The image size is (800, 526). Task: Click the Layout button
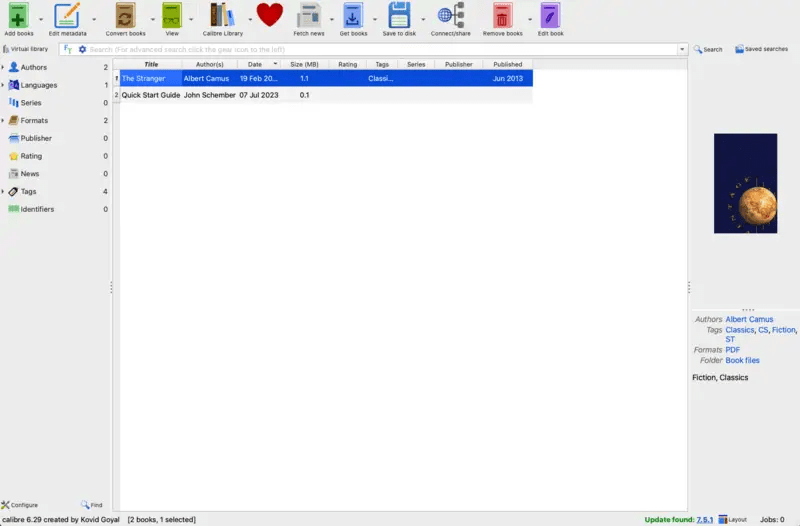pyautogui.click(x=733, y=519)
